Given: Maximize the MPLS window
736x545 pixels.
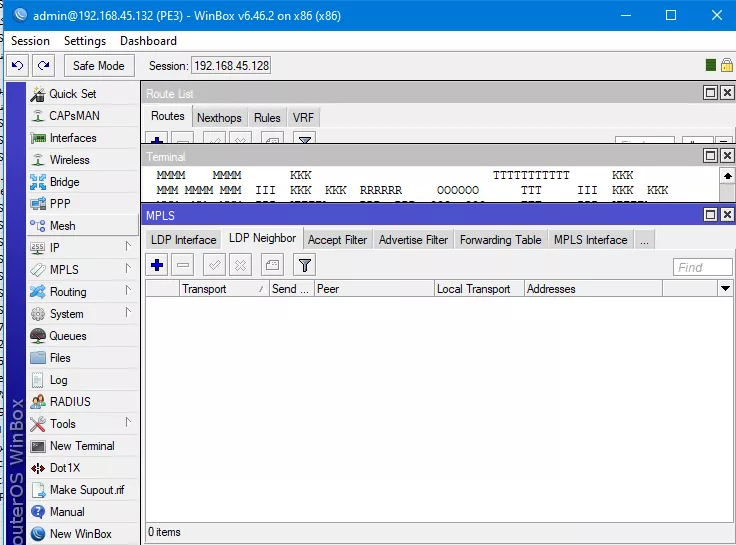Looking at the screenshot, I should pos(711,215).
